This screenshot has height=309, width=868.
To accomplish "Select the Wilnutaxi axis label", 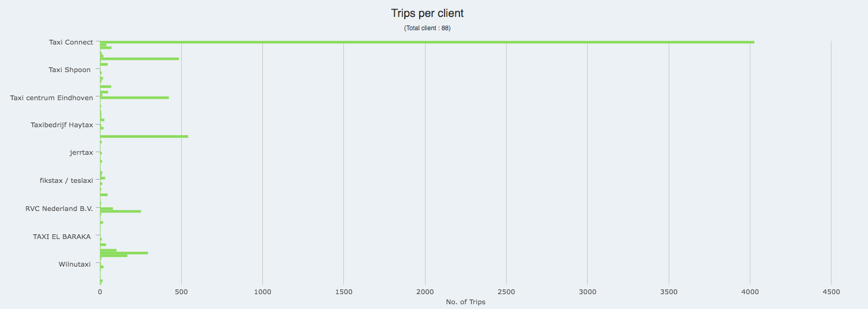I will [x=74, y=264].
